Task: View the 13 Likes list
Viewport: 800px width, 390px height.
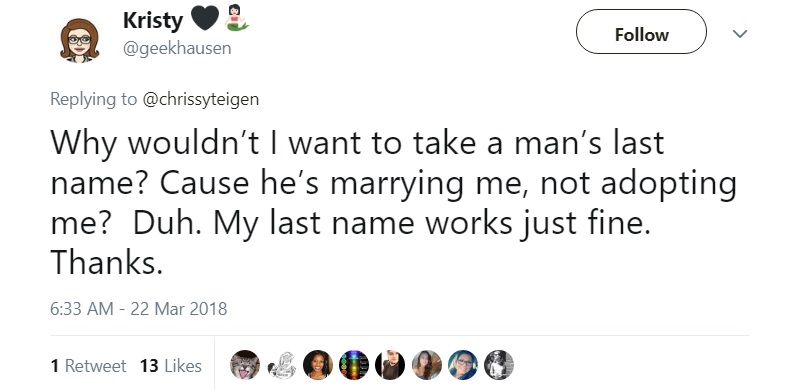Action: coord(171,365)
